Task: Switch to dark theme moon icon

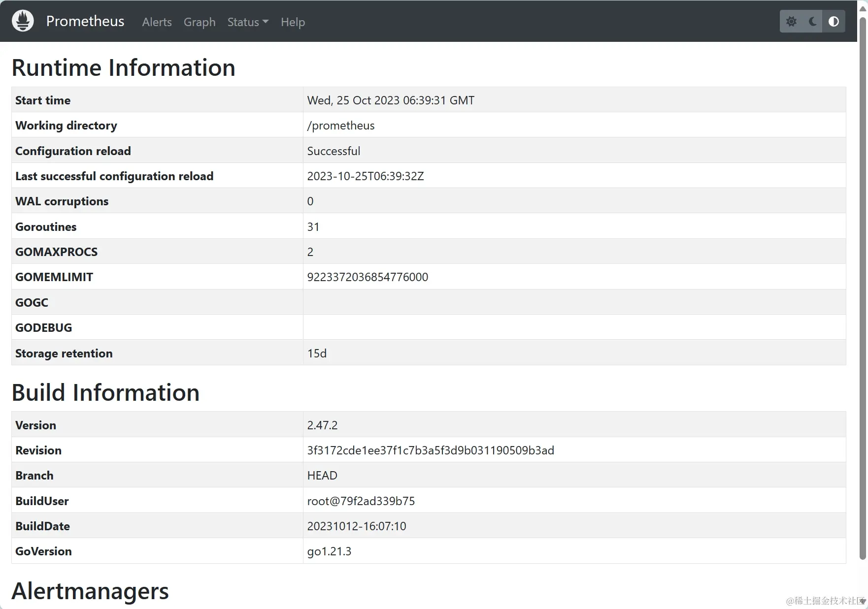Action: [812, 22]
